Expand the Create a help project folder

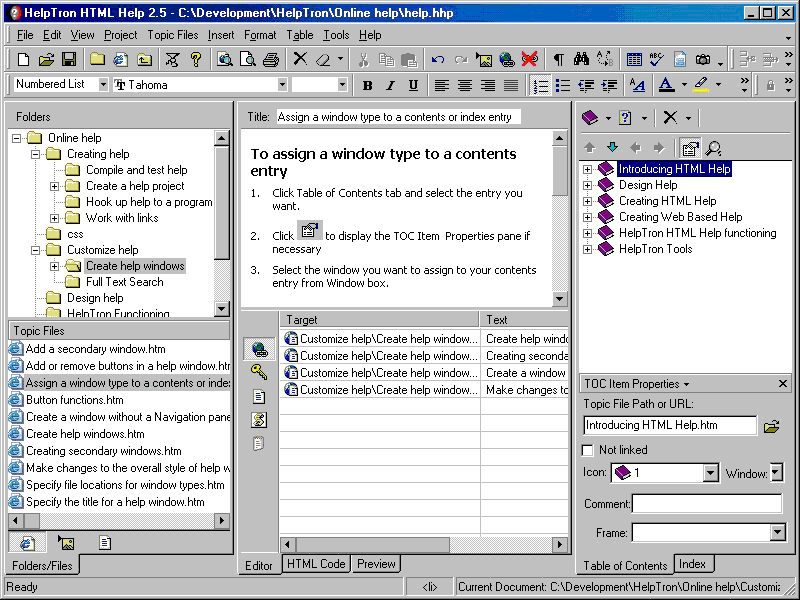(54, 186)
